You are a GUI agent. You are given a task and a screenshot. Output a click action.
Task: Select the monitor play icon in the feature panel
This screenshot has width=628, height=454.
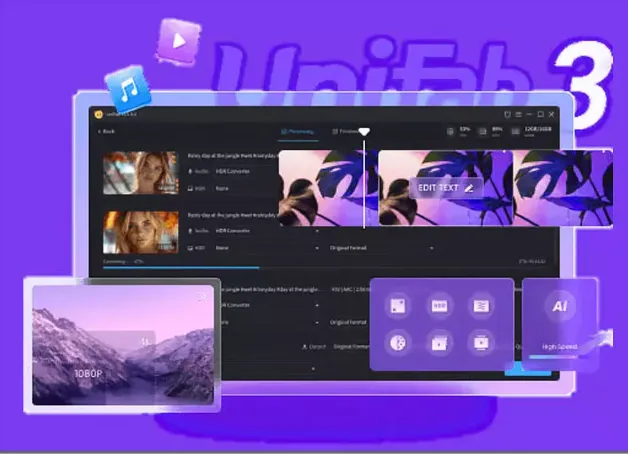click(x=481, y=343)
